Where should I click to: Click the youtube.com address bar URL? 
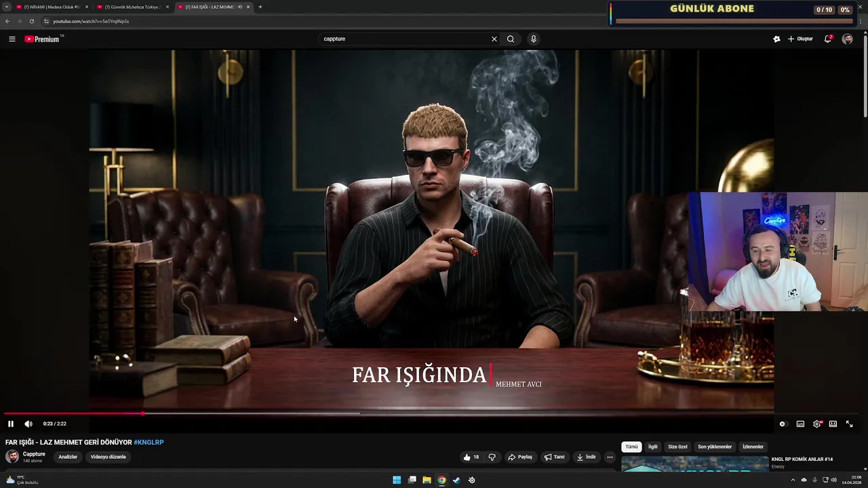91,21
